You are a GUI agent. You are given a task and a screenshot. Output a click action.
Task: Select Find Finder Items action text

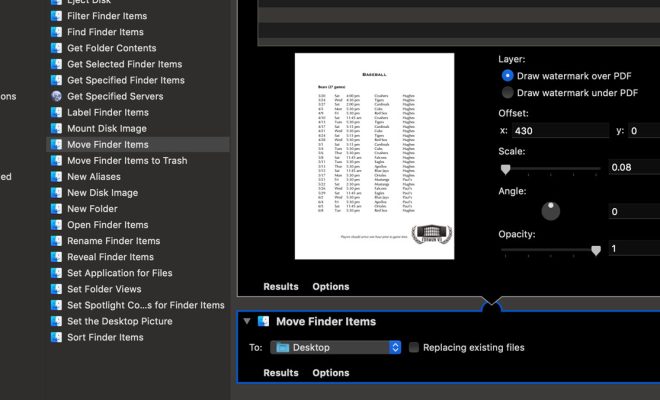click(106, 32)
